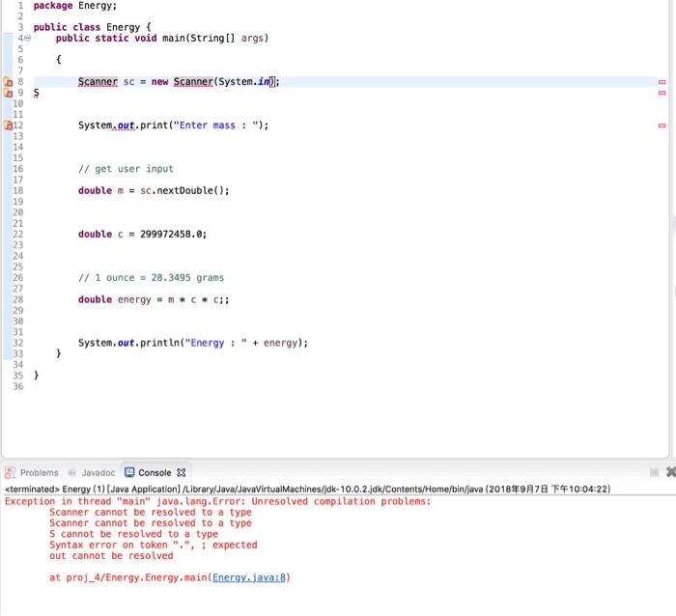Click the error marker on line 8

[8, 81]
